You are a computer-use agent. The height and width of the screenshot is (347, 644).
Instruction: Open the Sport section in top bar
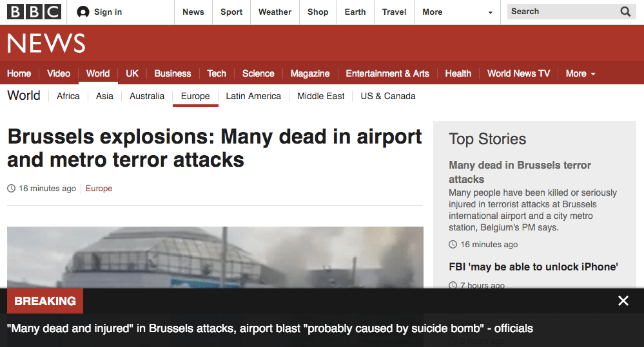pyautogui.click(x=231, y=12)
